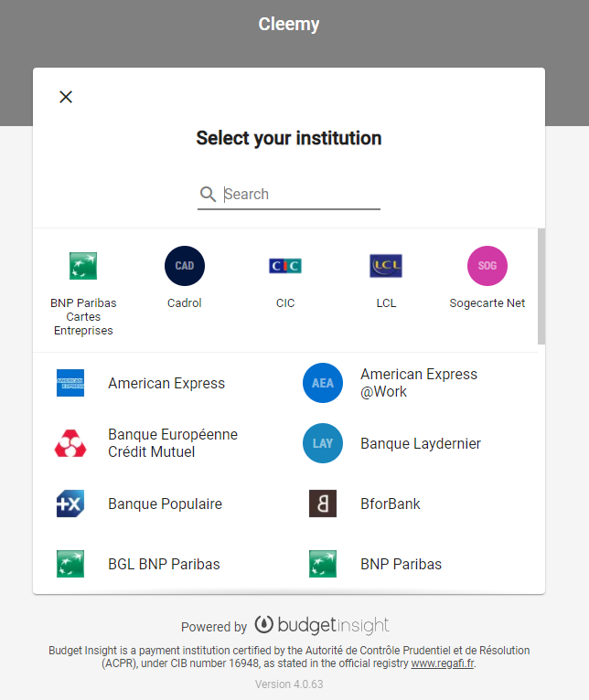Viewport: 589px width, 700px height.
Task: Choose BforBank entry
Action: click(391, 504)
